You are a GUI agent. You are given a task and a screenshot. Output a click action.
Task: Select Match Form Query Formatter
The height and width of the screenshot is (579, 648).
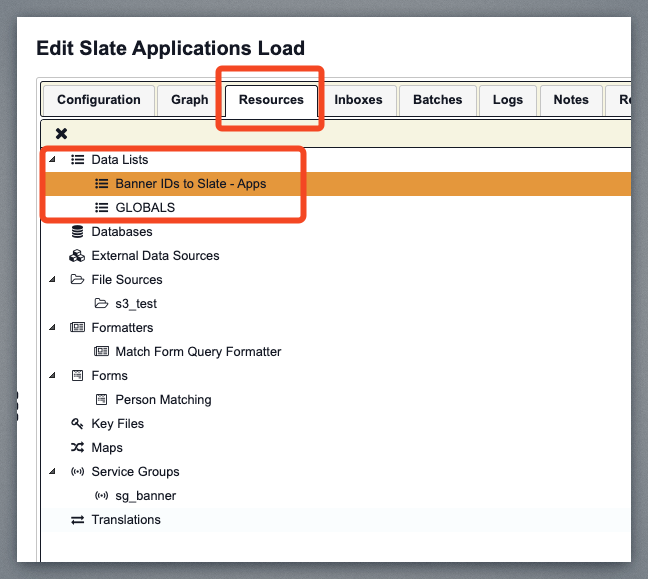pos(198,352)
